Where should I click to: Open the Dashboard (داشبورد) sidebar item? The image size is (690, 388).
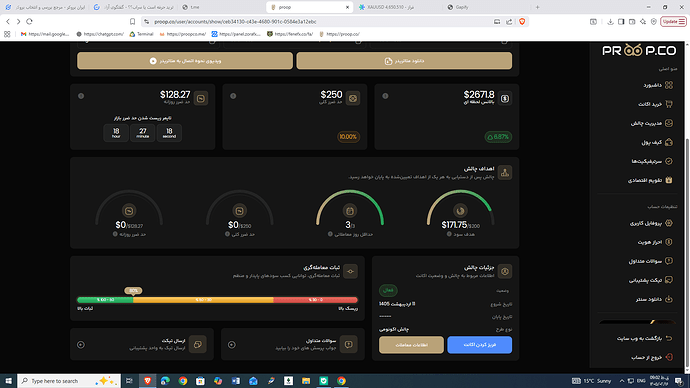click(657, 85)
